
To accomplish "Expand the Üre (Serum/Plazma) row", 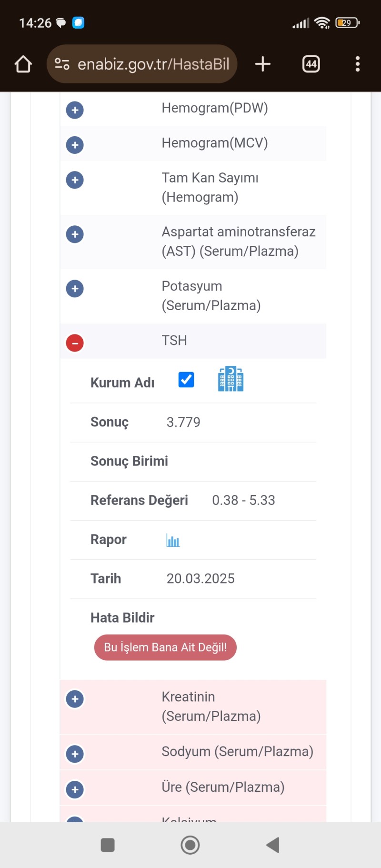I will (x=75, y=789).
